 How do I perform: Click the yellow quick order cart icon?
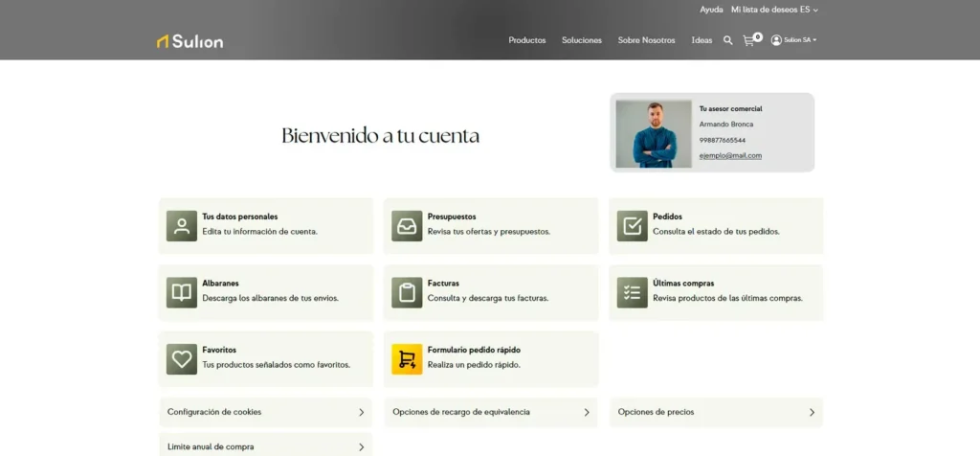407,359
